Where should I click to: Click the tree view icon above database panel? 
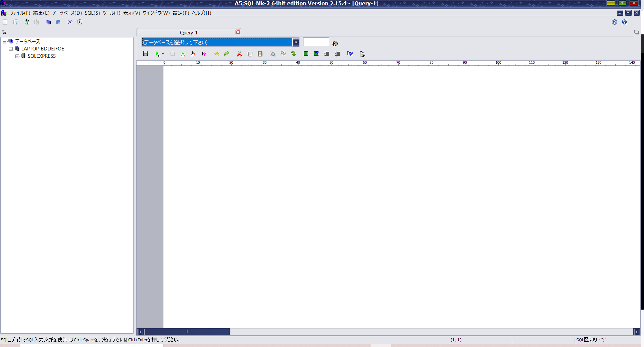(4, 32)
